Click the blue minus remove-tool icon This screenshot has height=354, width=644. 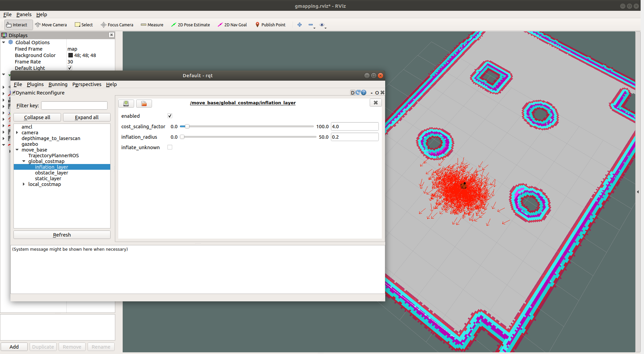311,25
